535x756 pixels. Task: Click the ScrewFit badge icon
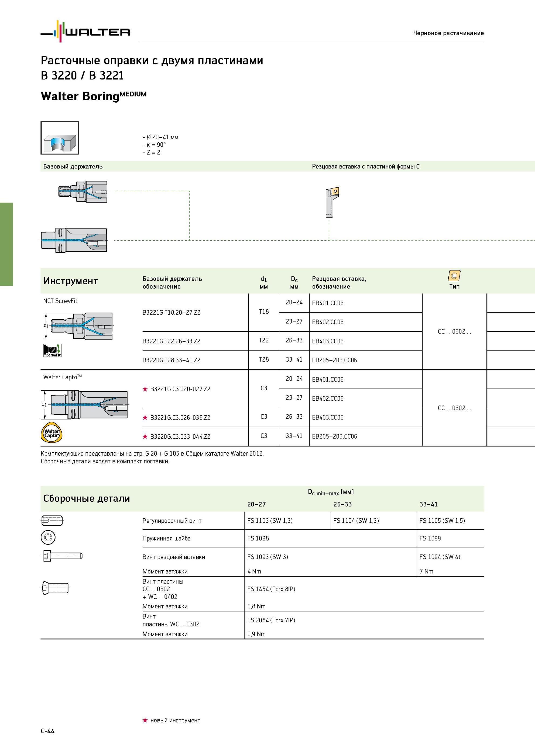pos(52,350)
